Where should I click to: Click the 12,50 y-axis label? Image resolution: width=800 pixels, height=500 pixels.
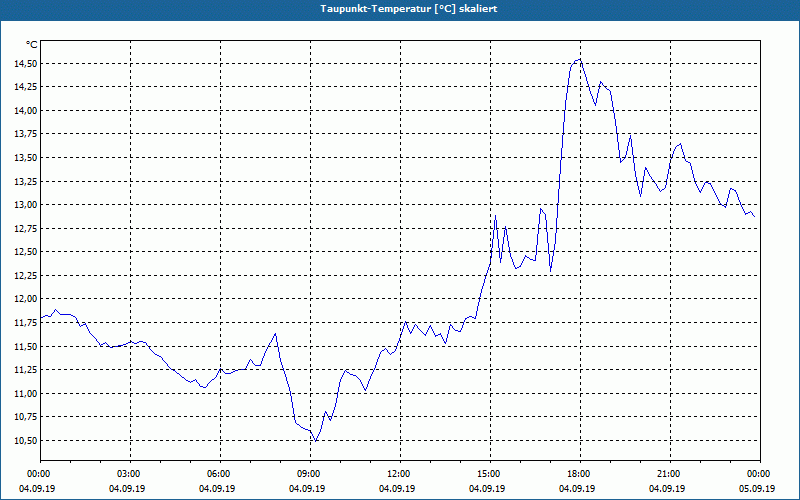point(24,252)
